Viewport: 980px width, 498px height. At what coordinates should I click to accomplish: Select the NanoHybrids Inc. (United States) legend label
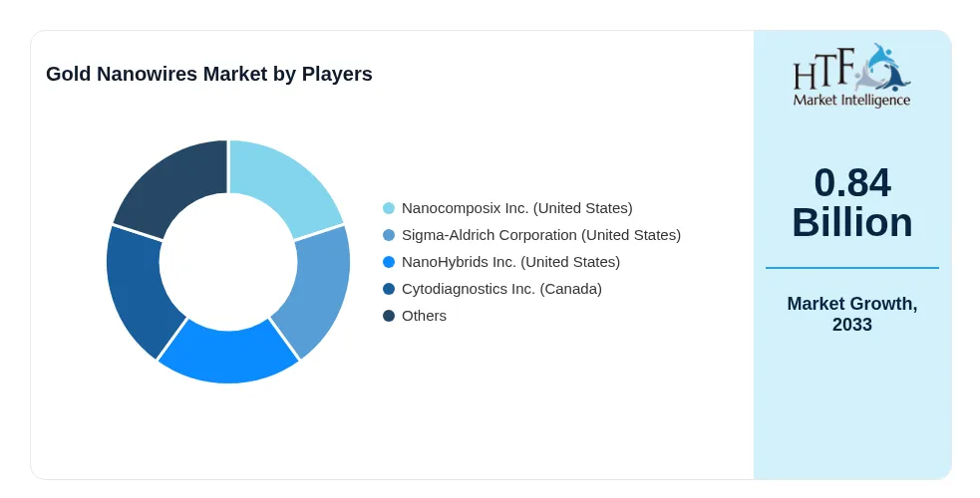(510, 262)
